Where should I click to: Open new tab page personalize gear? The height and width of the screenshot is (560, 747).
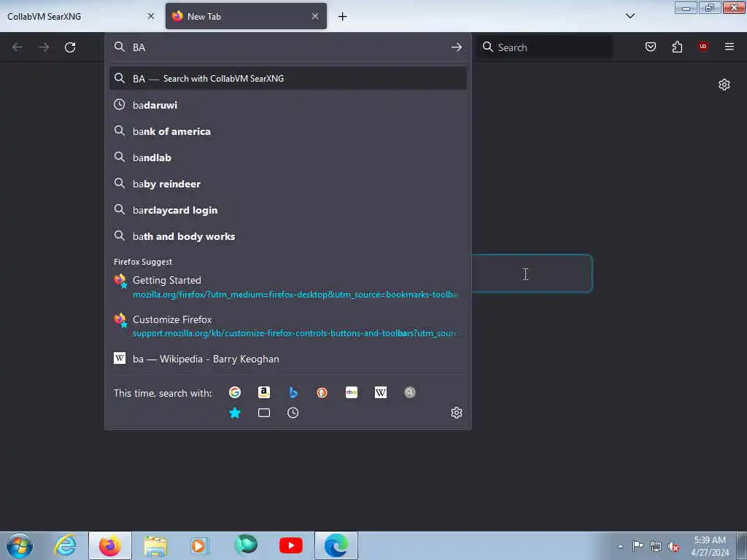point(724,85)
